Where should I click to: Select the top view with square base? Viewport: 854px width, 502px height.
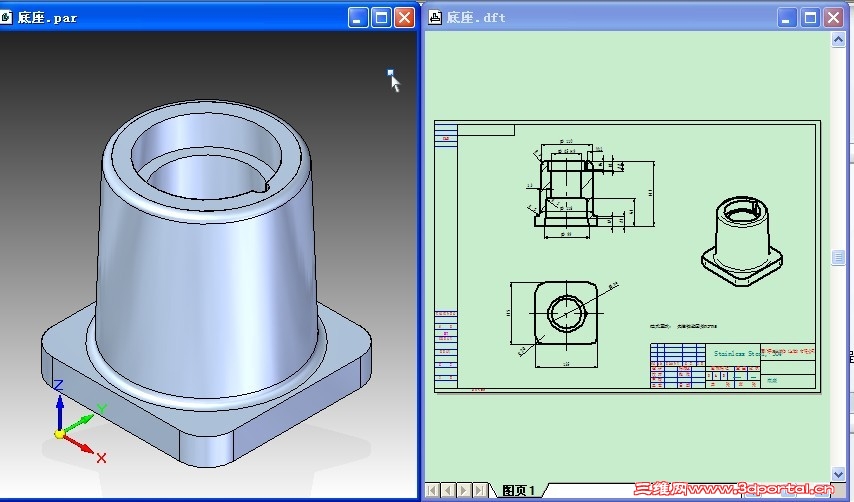(566, 314)
